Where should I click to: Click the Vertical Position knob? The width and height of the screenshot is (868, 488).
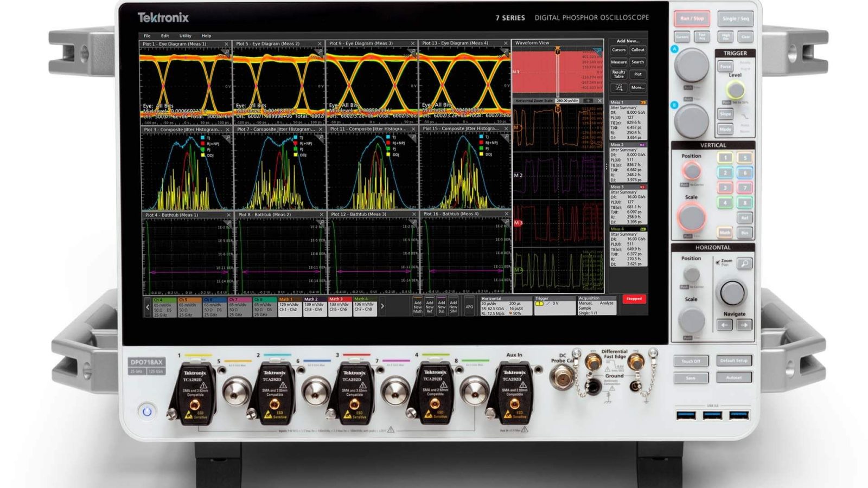pos(691,171)
